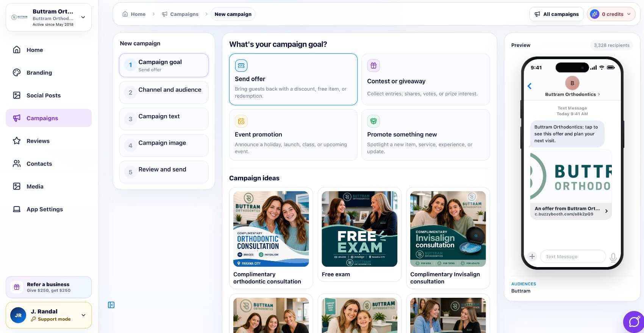Go to step 1 Campaign goal
Viewport: 644px width, 333px height.
(x=164, y=65)
